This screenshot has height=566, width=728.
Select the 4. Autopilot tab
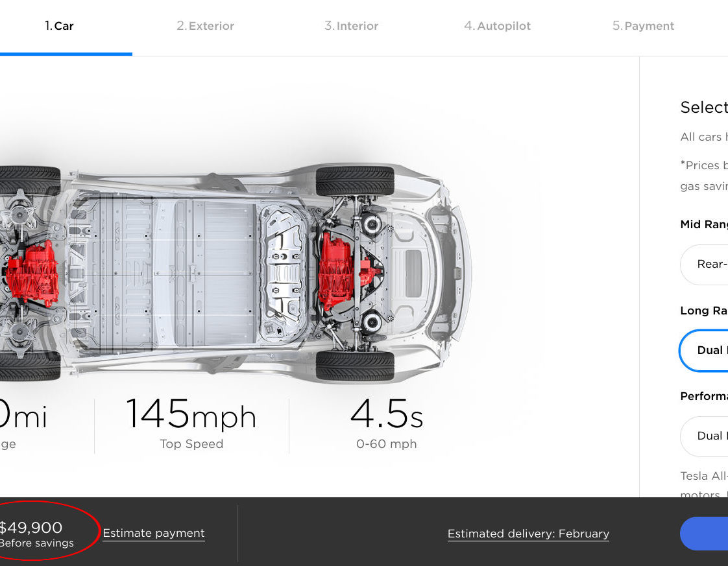497,26
